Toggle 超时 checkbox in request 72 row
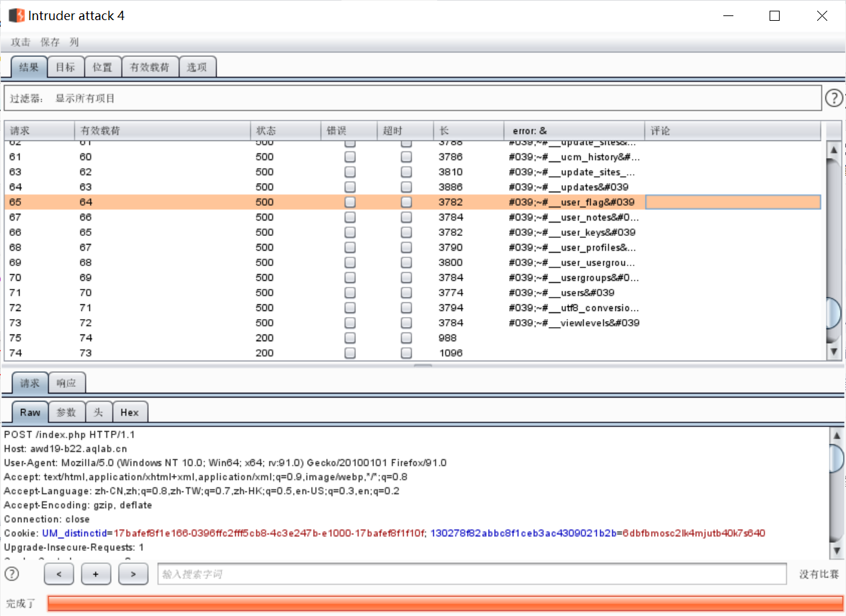Screen dimensions: 846x616 [406, 308]
